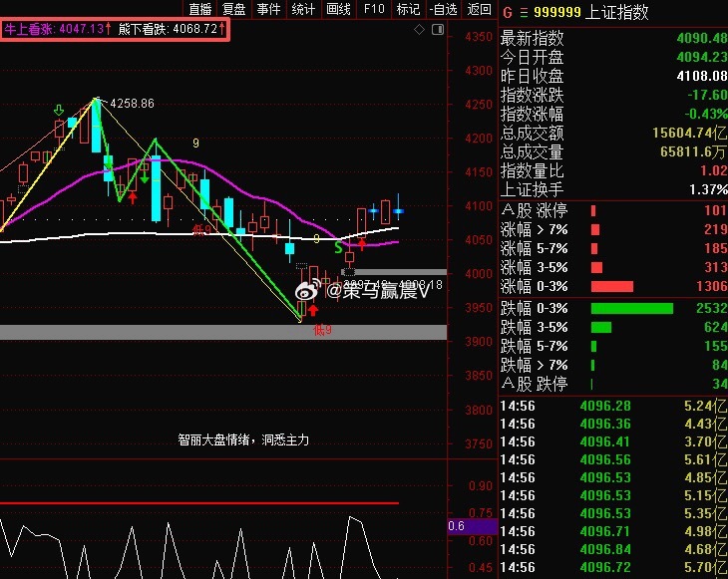
Task: Click the 最新指数 value 4090.48
Action: (701, 38)
